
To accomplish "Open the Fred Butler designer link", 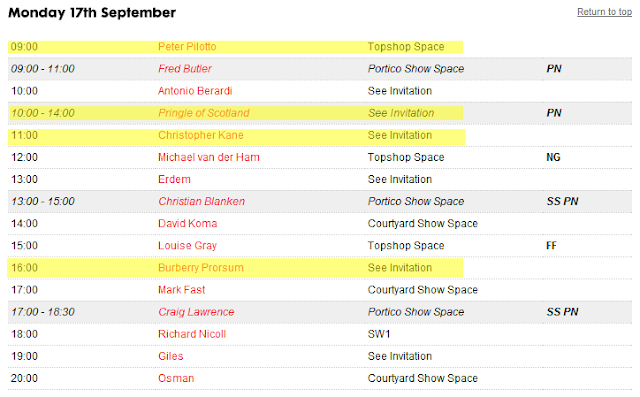I will tap(184, 69).
